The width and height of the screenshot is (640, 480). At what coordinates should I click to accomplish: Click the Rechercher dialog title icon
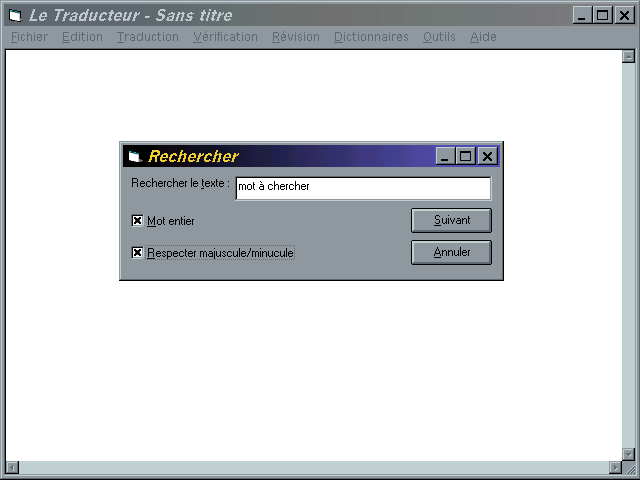tap(134, 156)
